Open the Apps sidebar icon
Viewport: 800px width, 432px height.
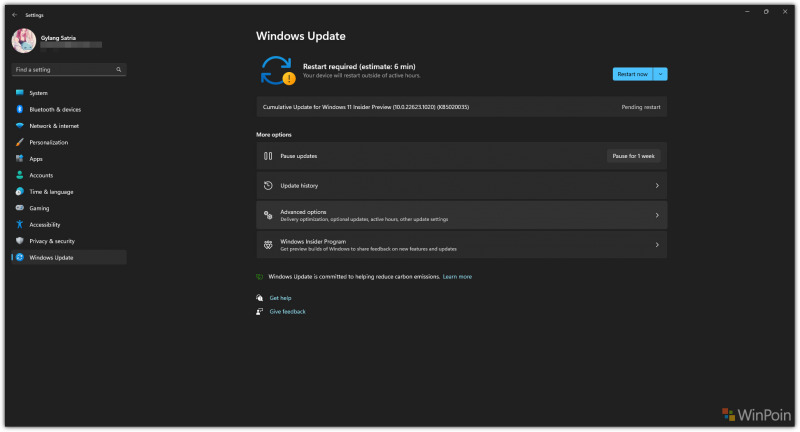(x=19, y=159)
